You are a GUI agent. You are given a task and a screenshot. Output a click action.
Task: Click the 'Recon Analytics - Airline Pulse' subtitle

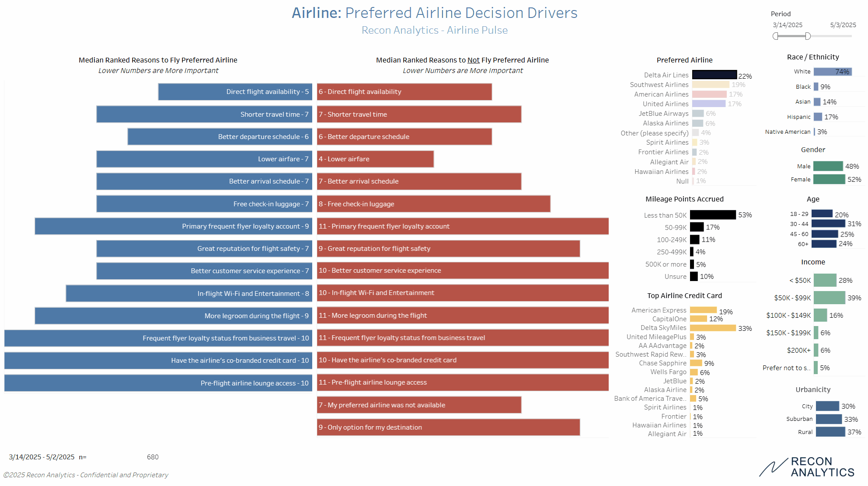(x=434, y=30)
